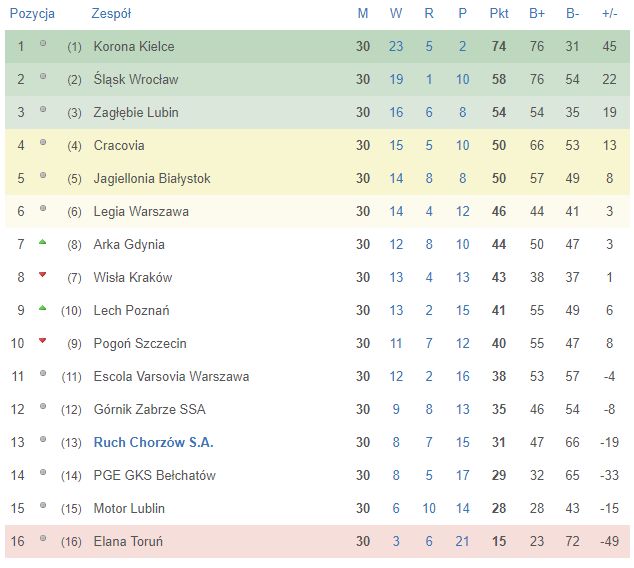634x568 pixels.
Task: Click the Zespół column header
Action: 111,13
